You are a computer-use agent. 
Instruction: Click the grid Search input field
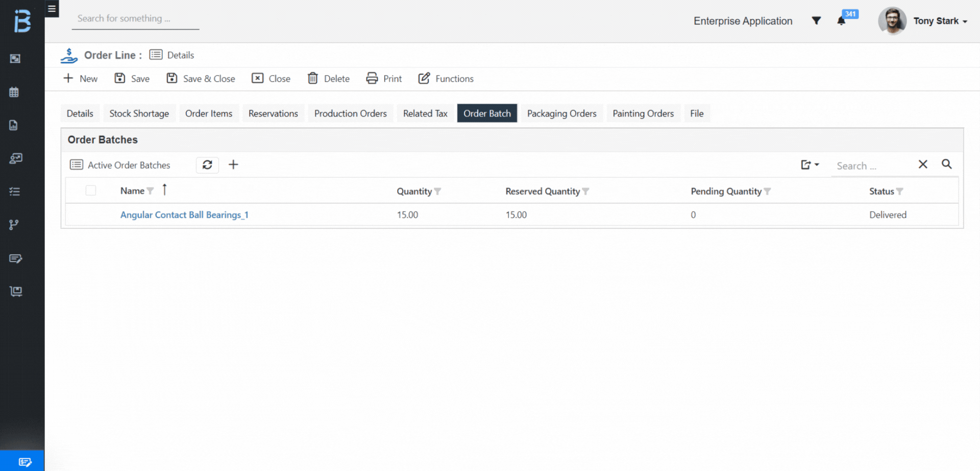[x=873, y=166]
